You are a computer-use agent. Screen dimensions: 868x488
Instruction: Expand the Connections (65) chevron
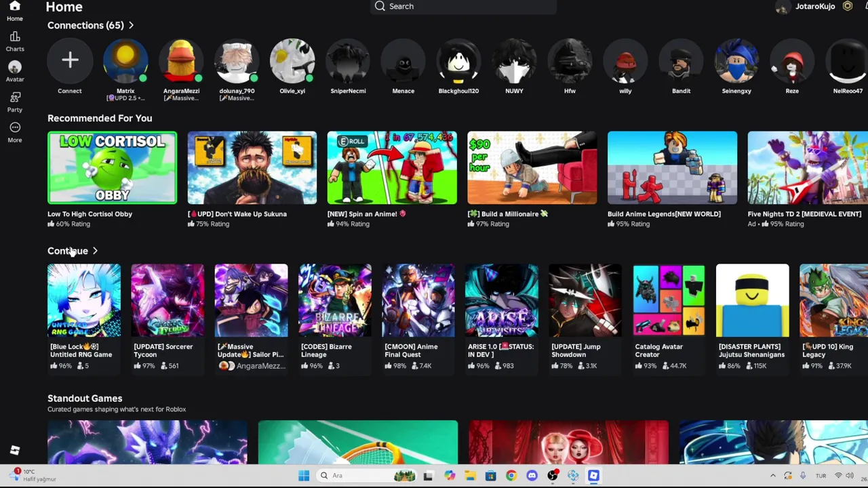131,25
